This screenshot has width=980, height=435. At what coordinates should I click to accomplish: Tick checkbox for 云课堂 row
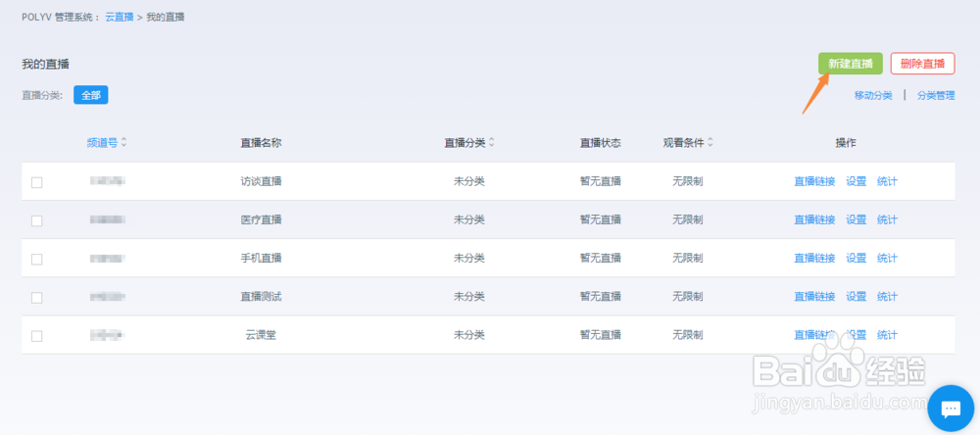coord(37,336)
